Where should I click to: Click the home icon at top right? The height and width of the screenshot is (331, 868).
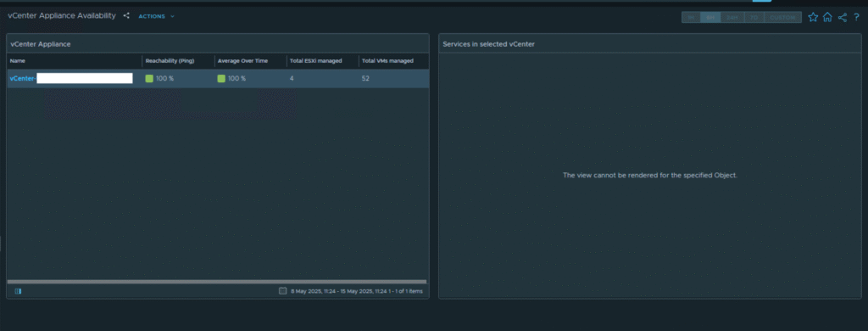827,17
